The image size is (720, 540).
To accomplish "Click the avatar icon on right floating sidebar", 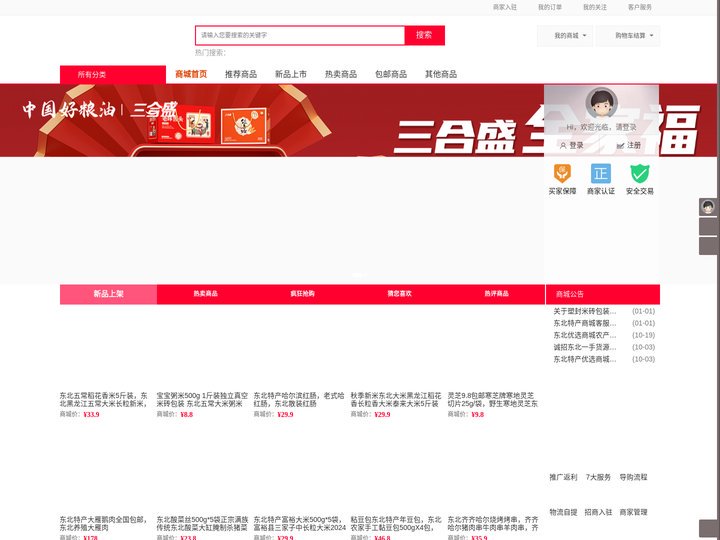I will (x=708, y=207).
